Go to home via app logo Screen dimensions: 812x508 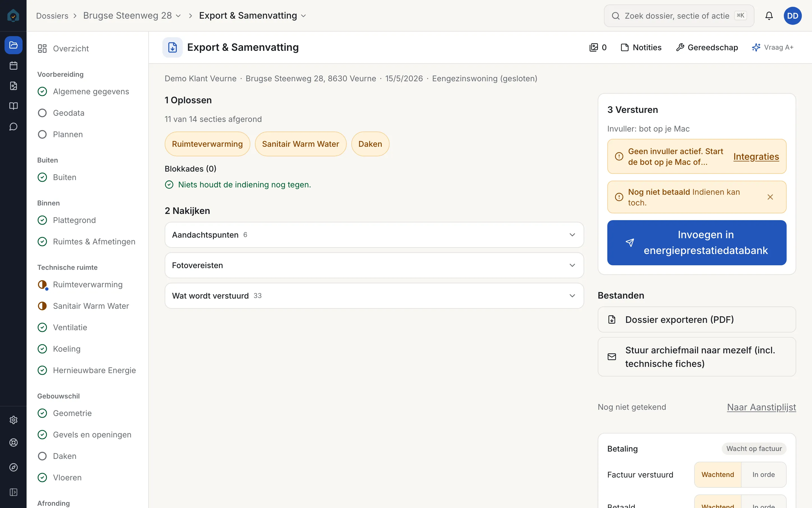pos(14,16)
